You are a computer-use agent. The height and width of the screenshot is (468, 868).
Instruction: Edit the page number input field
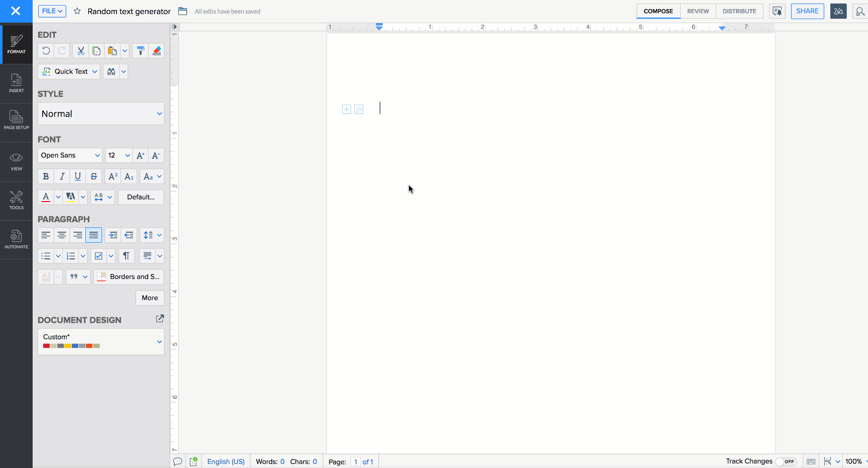(x=356, y=461)
